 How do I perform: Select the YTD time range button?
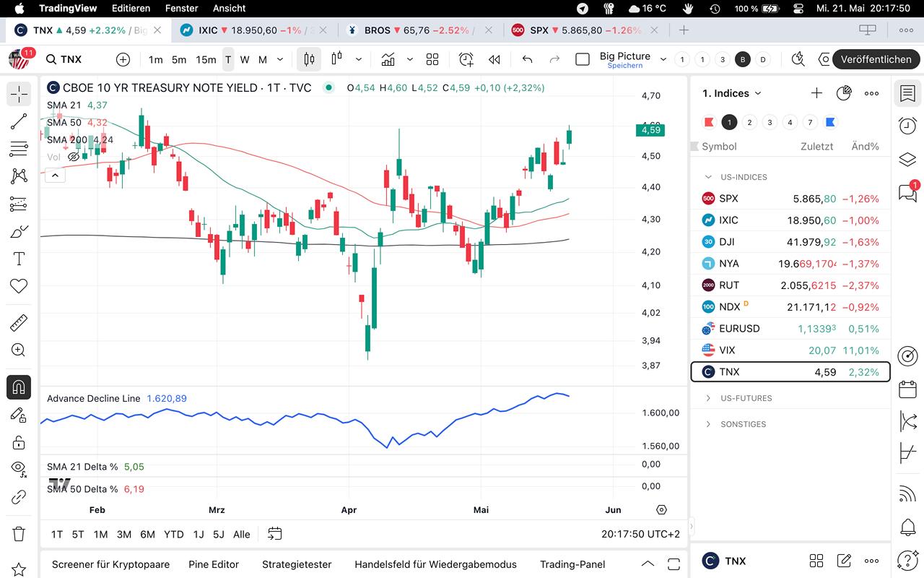173,535
